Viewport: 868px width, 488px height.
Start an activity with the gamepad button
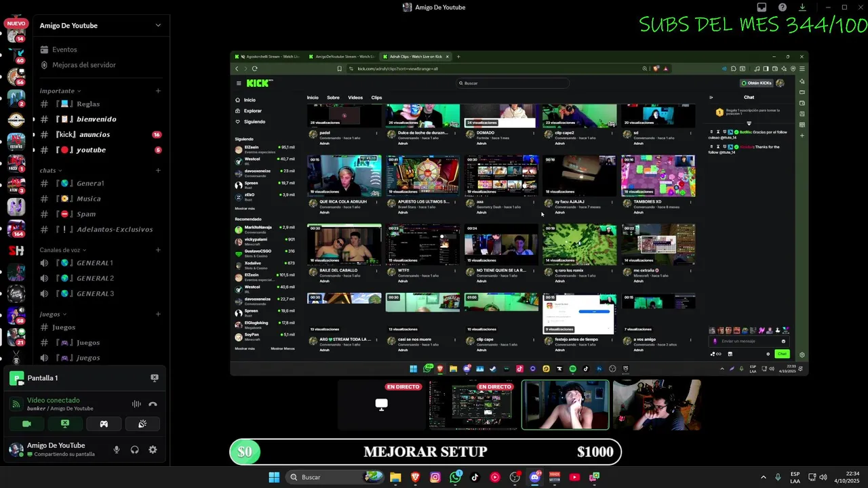[x=104, y=424]
